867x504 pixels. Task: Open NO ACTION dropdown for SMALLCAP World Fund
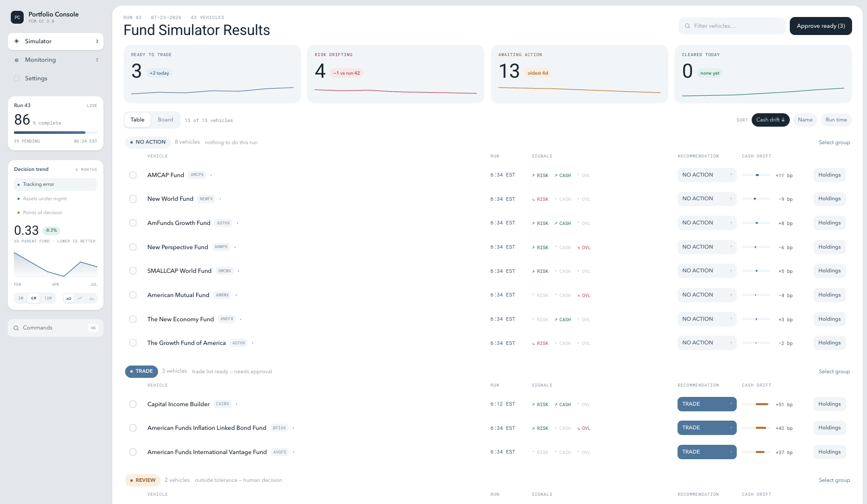coord(707,271)
